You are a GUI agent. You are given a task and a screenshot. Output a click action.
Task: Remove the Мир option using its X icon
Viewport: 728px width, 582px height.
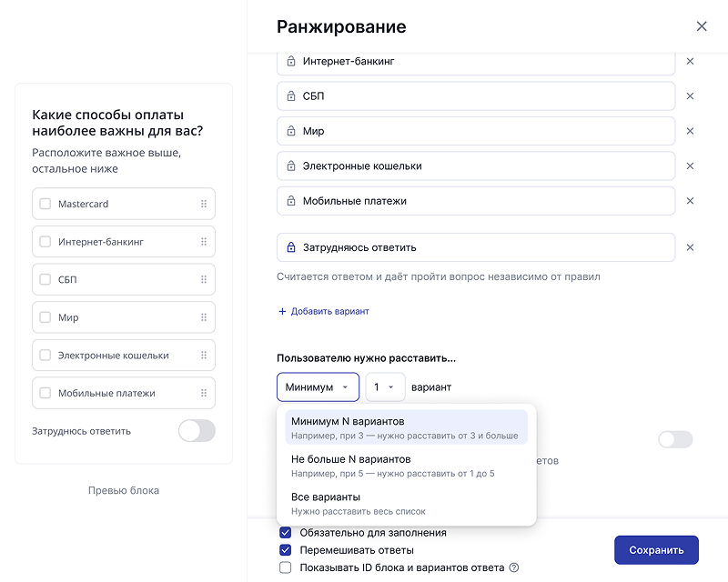pos(690,130)
